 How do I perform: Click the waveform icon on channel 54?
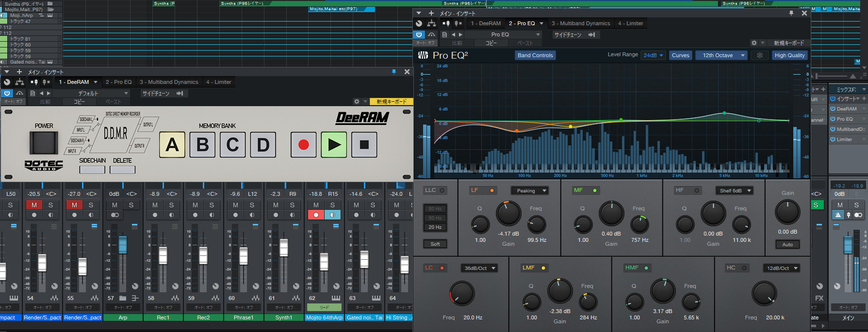(54, 298)
